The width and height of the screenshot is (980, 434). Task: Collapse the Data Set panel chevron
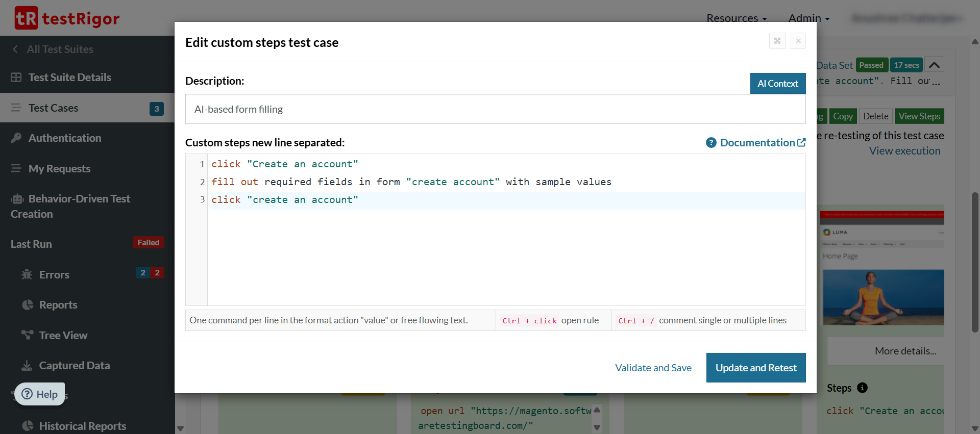coord(934,65)
